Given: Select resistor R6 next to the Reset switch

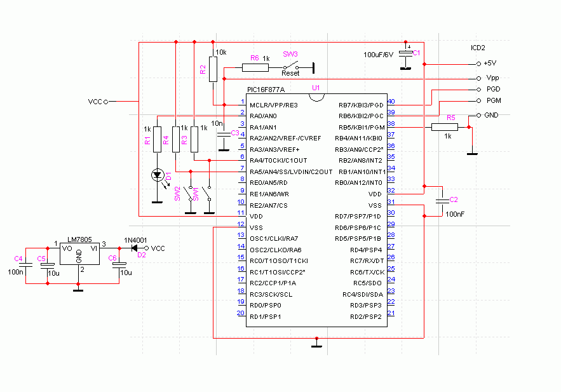Looking at the screenshot, I should tap(255, 67).
